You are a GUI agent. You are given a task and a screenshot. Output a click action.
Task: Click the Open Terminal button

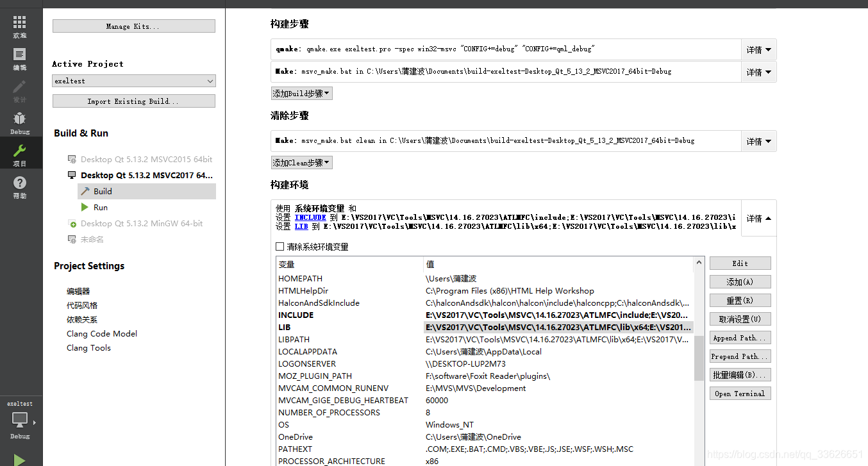(740, 394)
